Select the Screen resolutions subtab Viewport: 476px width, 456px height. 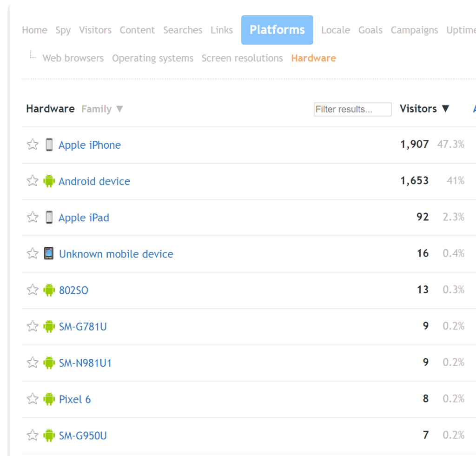pos(242,59)
